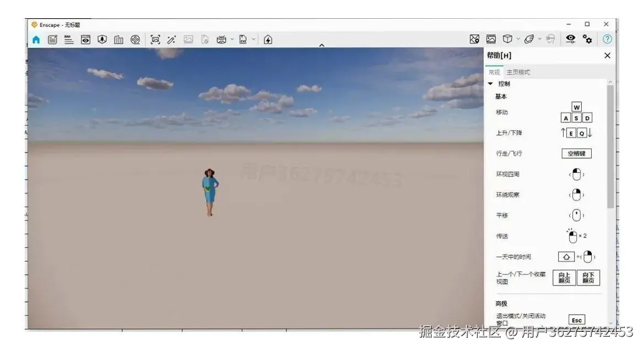The width and height of the screenshot is (644, 350).
Task: Close the 帮助[H] help panel
Action: pos(608,56)
